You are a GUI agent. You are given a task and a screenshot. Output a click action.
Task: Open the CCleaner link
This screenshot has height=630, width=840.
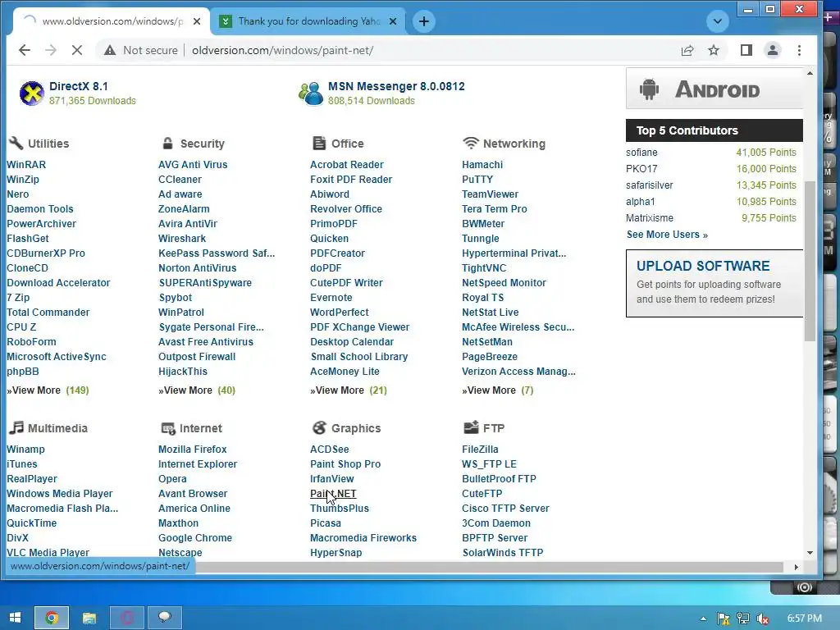pyautogui.click(x=180, y=180)
